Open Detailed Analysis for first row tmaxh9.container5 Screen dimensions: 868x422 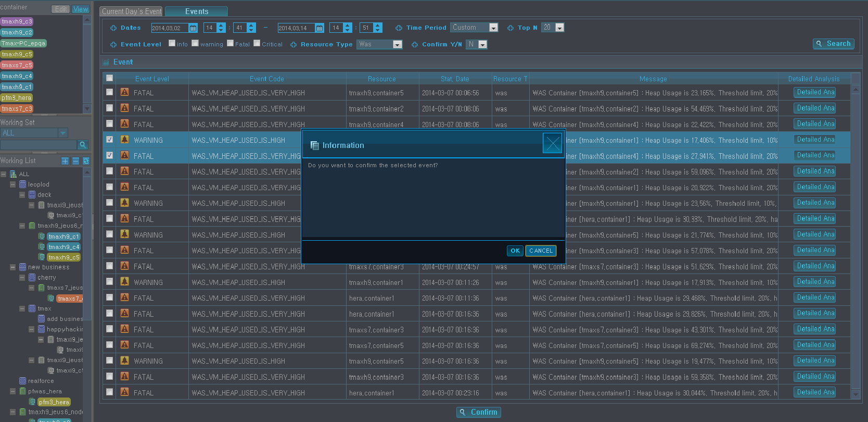pyautogui.click(x=815, y=92)
